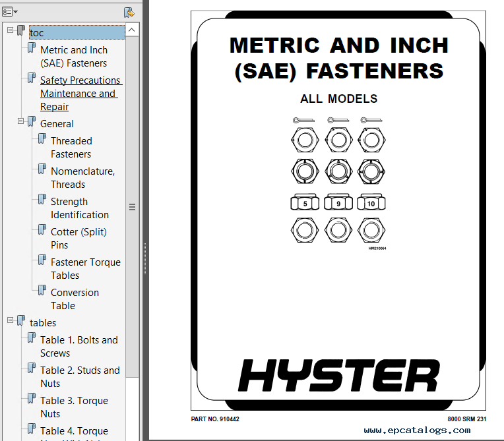Viewport: 504px width, 441px height.
Task: Click bookmark icon beside Safety Precautions
Action: coord(32,78)
